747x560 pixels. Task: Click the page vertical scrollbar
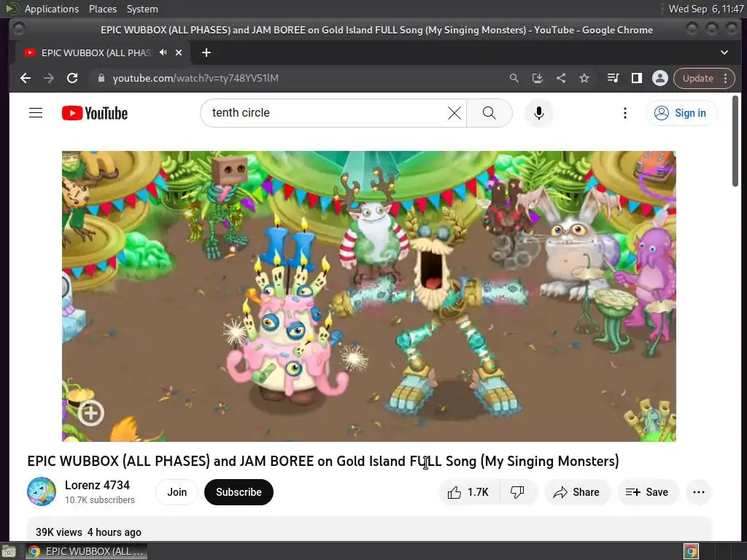point(735,141)
